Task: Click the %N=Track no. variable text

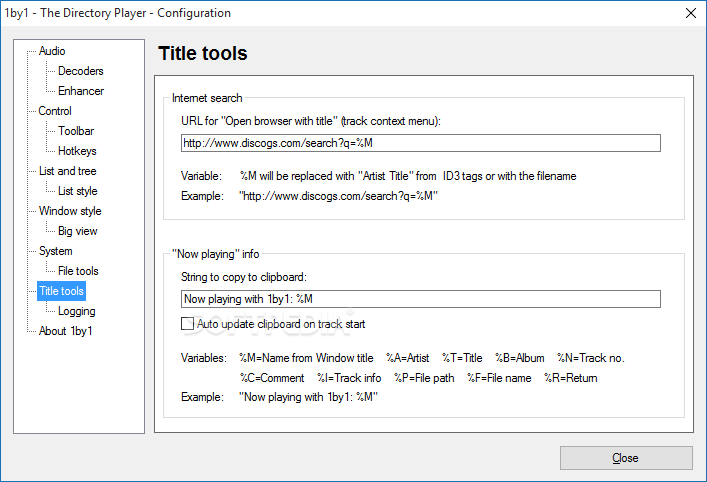Action: (591, 358)
